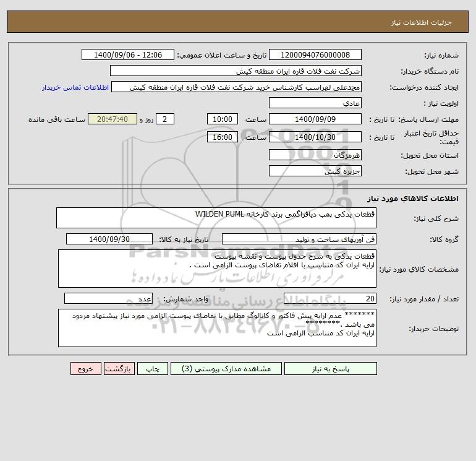This screenshot has width=476, height=461.
Task: Click the price validity date 1400/10/30
Action: (315, 137)
